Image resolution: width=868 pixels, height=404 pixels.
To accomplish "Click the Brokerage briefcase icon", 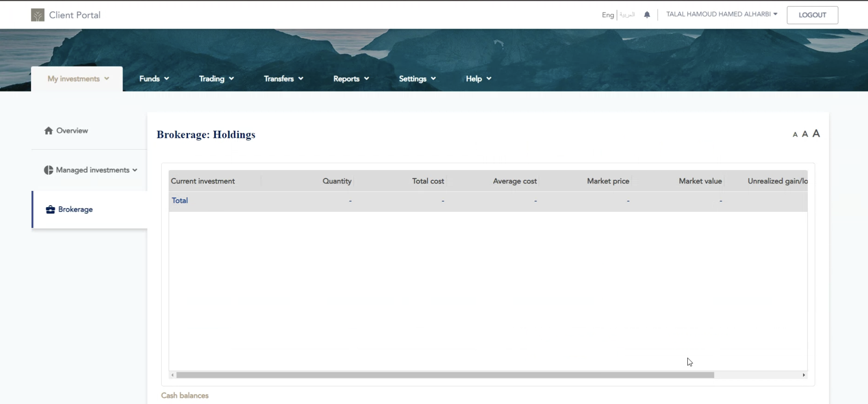I will click(x=50, y=210).
